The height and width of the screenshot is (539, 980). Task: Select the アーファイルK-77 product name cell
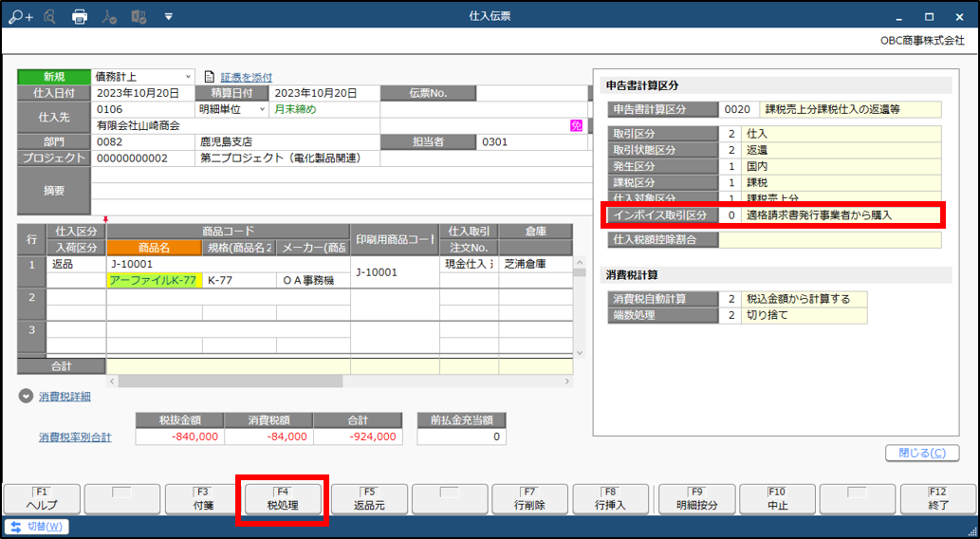[155, 280]
